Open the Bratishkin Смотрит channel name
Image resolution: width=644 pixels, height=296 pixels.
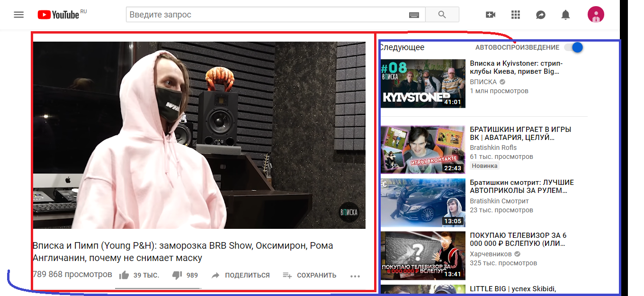[x=499, y=201]
